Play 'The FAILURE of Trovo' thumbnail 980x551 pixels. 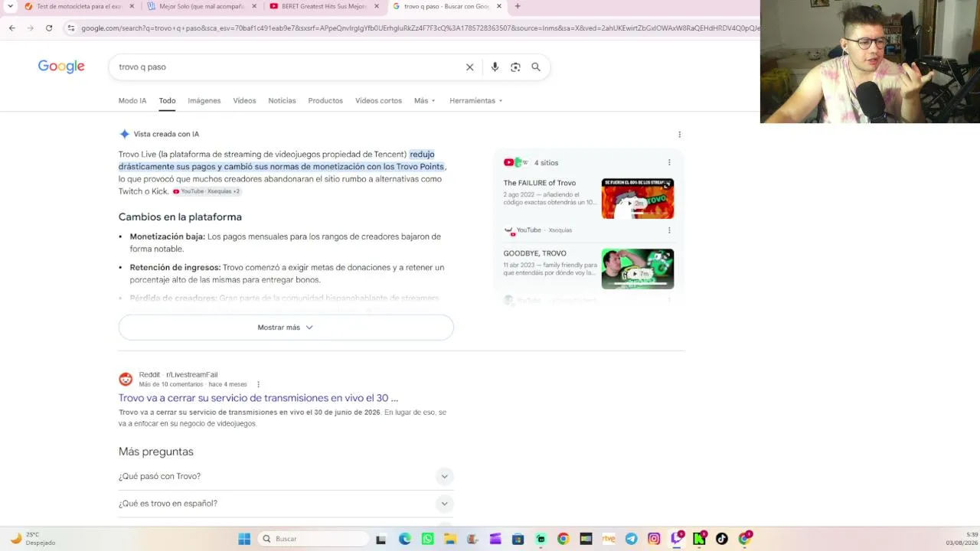[638, 199]
